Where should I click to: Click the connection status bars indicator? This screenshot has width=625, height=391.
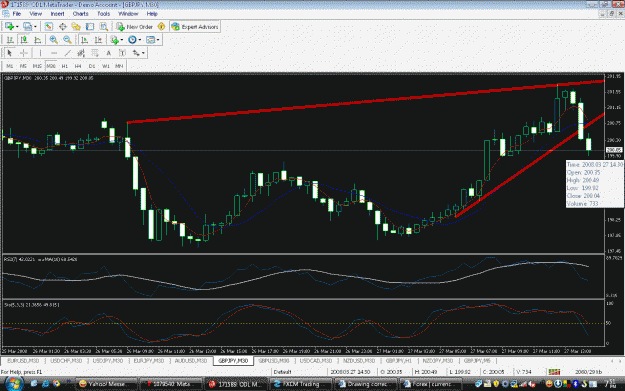click(x=554, y=371)
